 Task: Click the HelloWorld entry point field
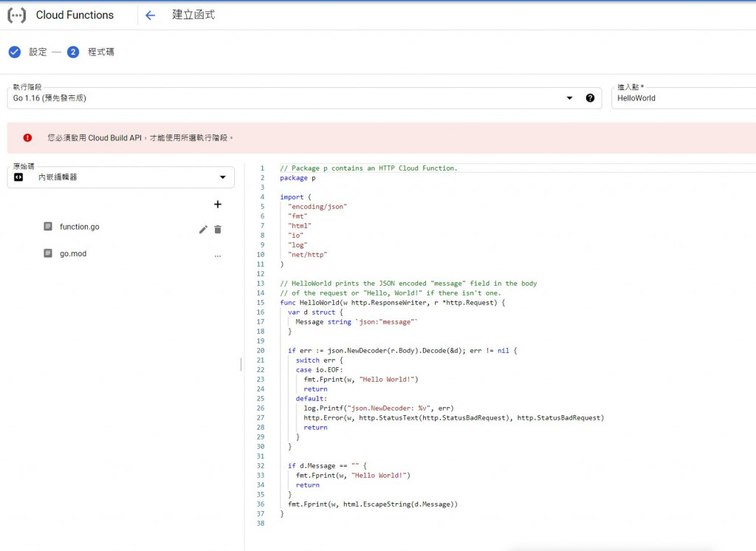[684, 98]
